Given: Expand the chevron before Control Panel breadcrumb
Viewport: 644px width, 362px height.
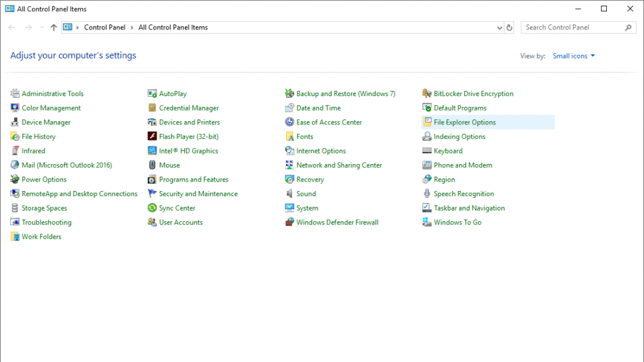Looking at the screenshot, I should coord(77,28).
